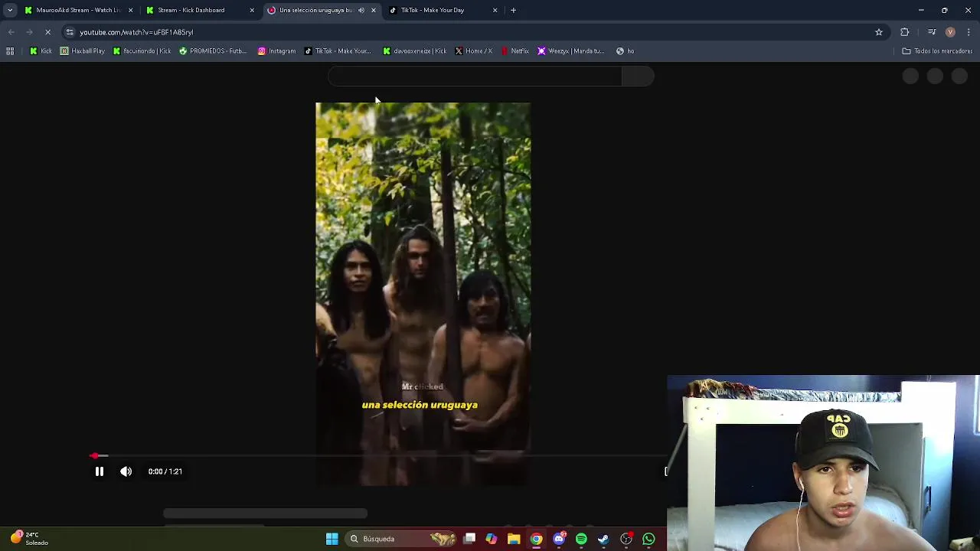
Task: Open the facuiriondo | Kick bookmark
Action: [142, 51]
